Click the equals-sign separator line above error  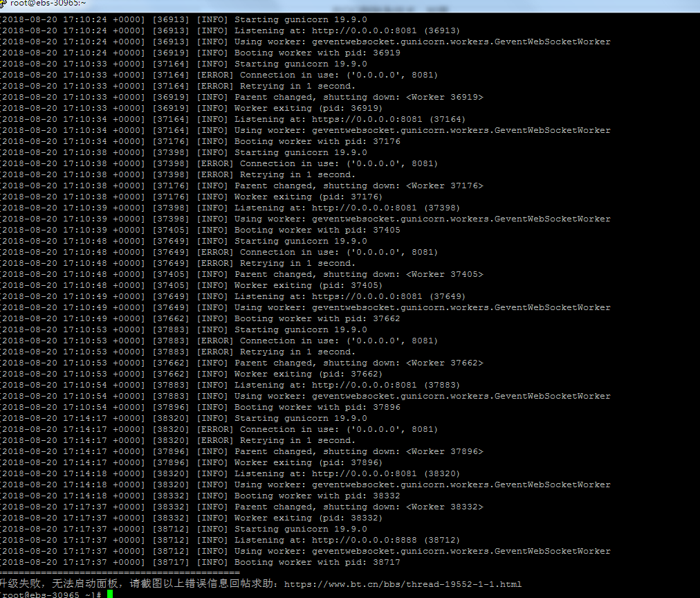120,572
